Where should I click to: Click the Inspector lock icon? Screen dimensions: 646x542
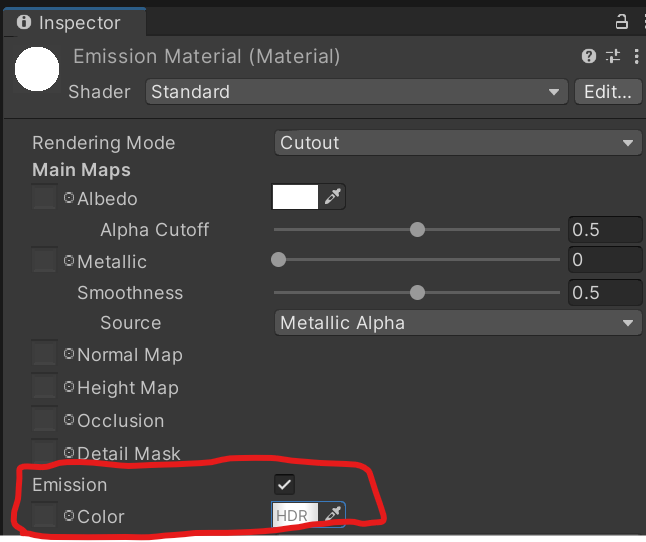click(x=621, y=21)
